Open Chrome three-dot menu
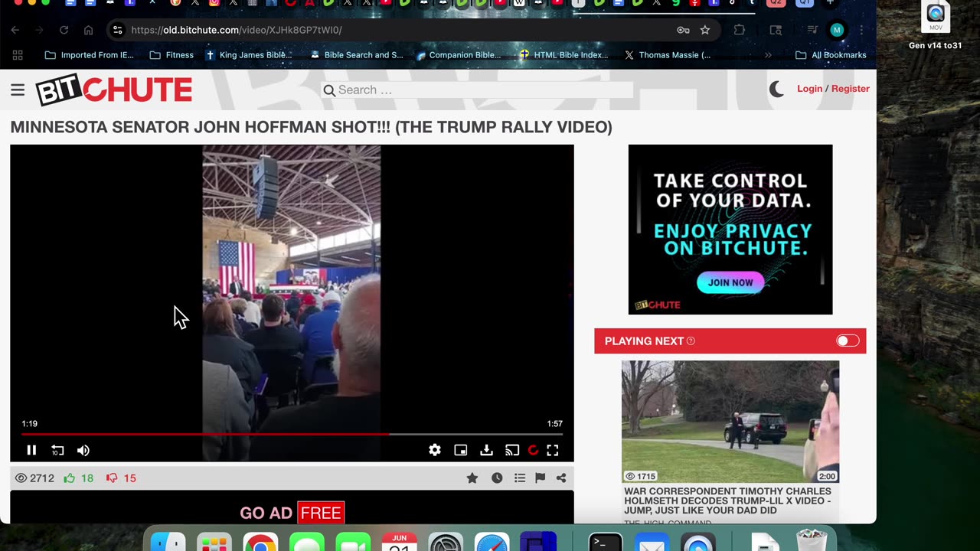This screenshot has width=980, height=551. (x=861, y=30)
